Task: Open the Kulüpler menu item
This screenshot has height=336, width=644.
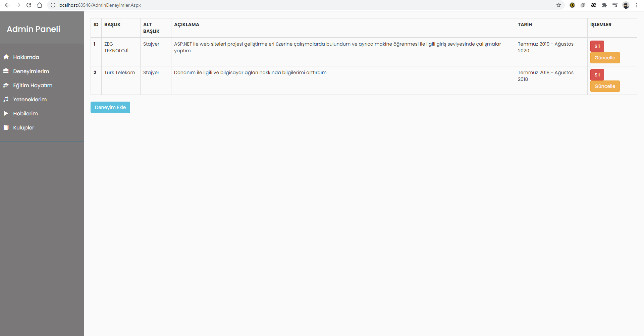Action: (x=23, y=127)
